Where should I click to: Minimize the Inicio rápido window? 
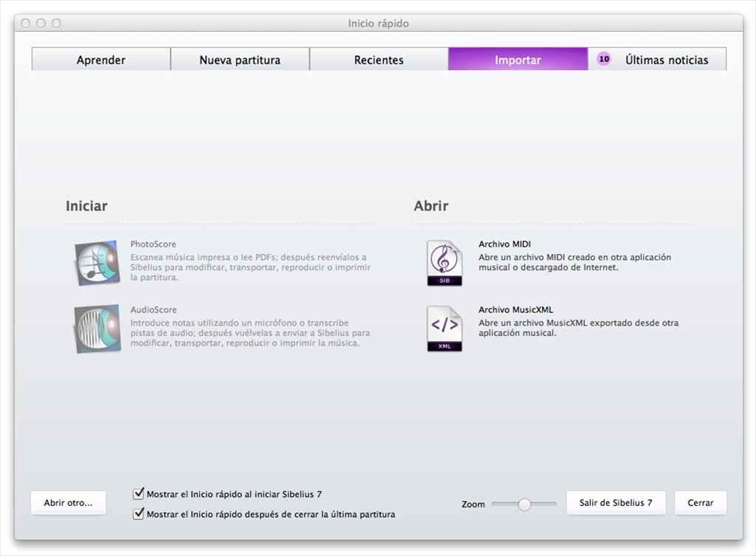tap(41, 23)
